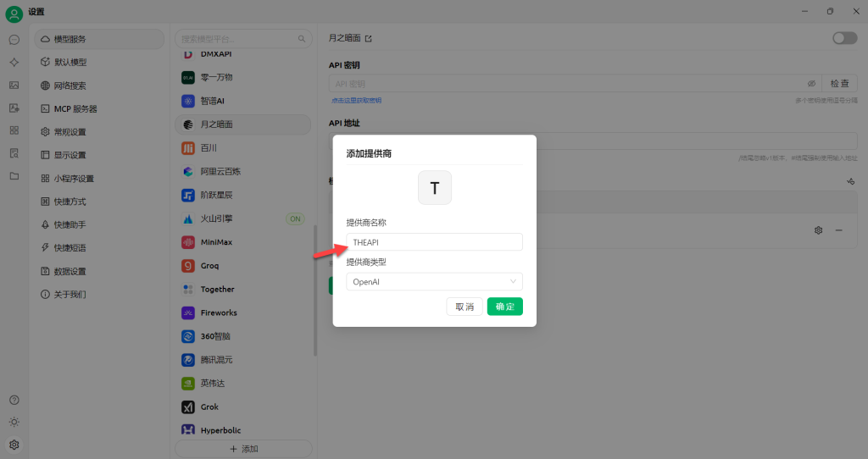Select the 英伟达 provider
Image resolution: width=868 pixels, height=459 pixels.
coord(243,384)
